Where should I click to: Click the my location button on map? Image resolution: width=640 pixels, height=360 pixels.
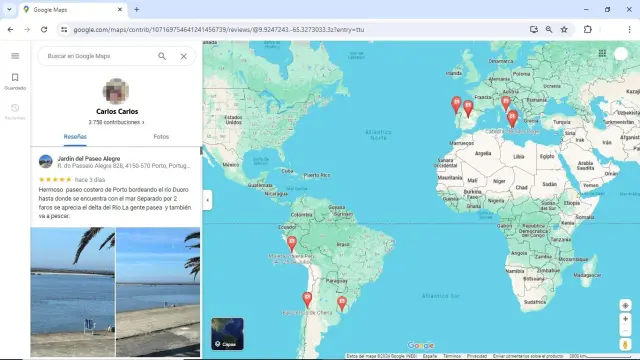tap(625, 305)
